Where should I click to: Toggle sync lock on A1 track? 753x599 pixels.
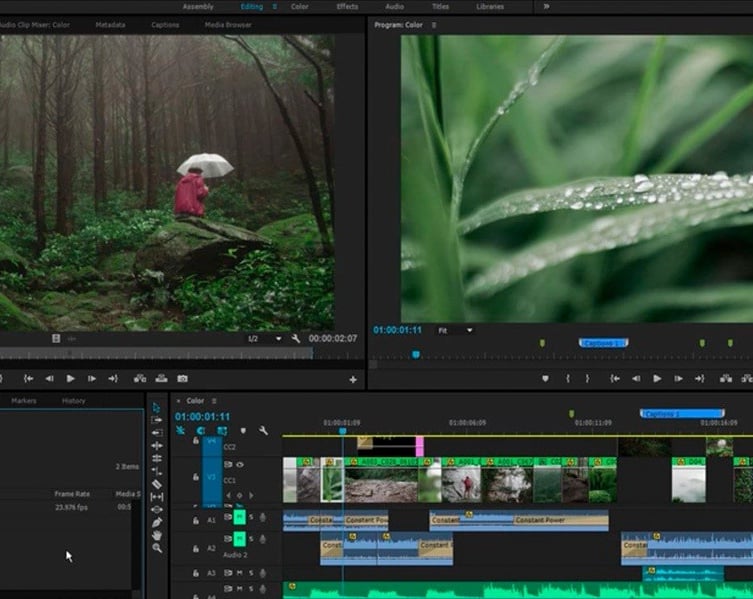pos(228,517)
